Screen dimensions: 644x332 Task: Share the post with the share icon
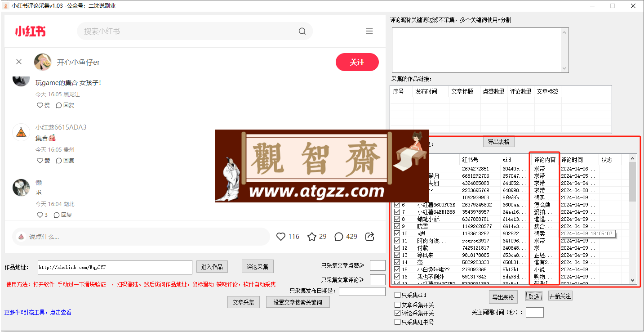click(370, 237)
